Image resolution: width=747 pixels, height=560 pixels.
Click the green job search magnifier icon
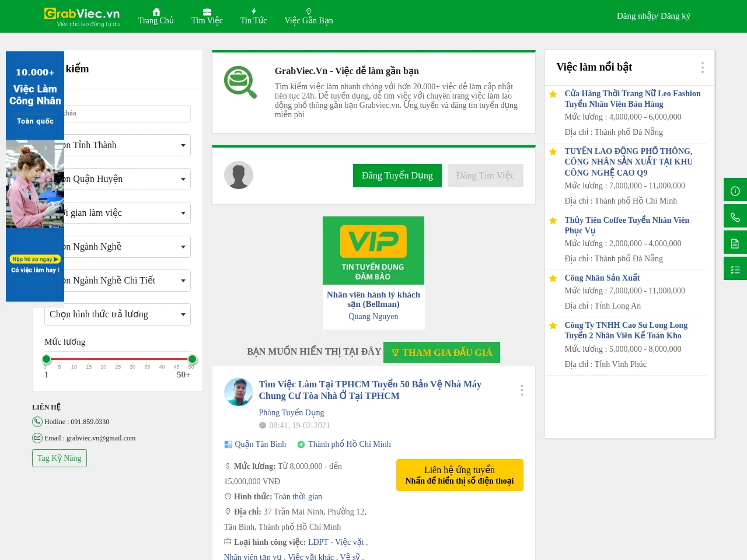[x=240, y=82]
